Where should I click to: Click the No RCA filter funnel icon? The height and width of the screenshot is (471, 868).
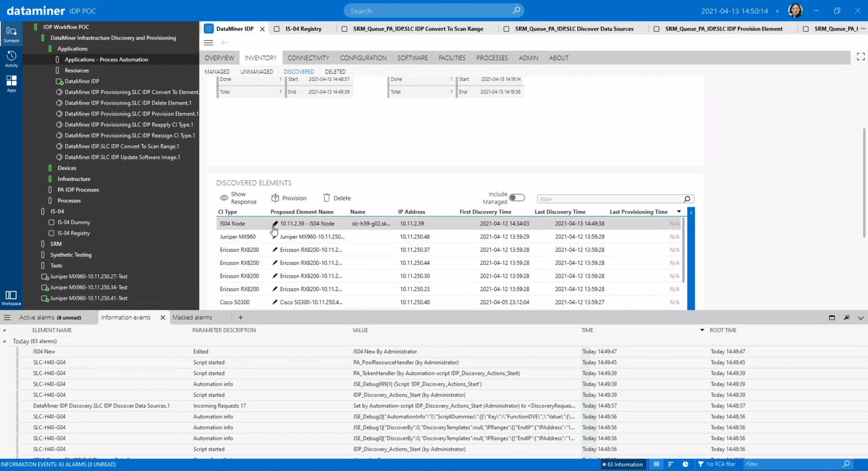(x=700, y=464)
